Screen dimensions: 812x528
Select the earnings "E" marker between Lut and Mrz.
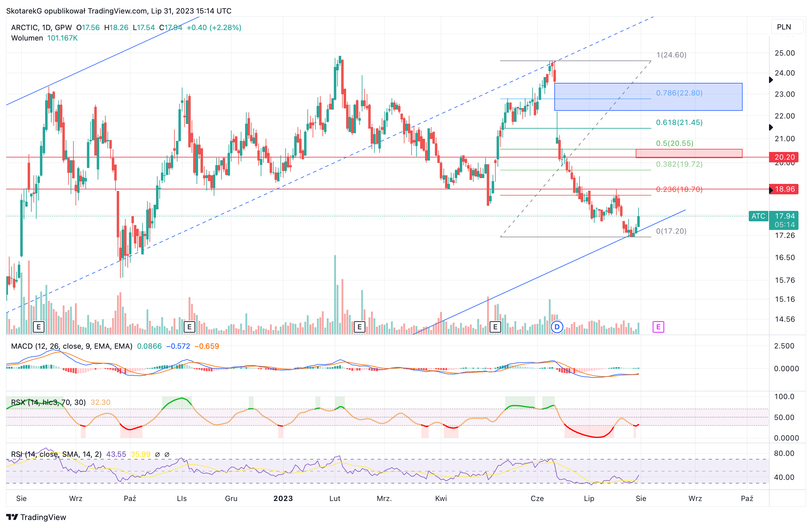tap(359, 327)
